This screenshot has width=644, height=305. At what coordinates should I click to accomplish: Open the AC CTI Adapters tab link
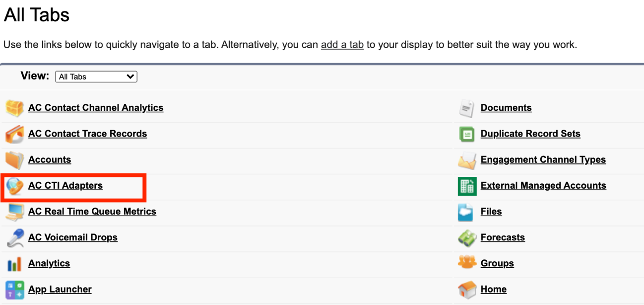pyautogui.click(x=65, y=186)
